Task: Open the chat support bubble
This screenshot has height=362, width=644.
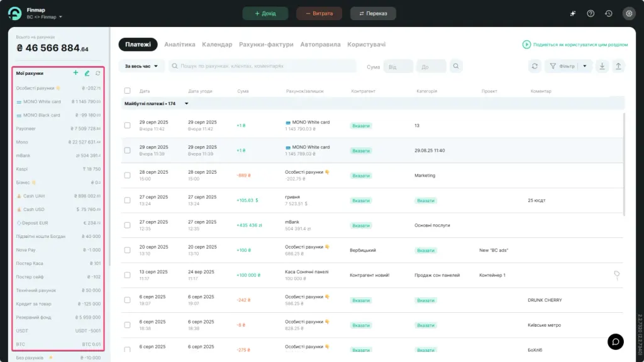Action: tap(615, 341)
